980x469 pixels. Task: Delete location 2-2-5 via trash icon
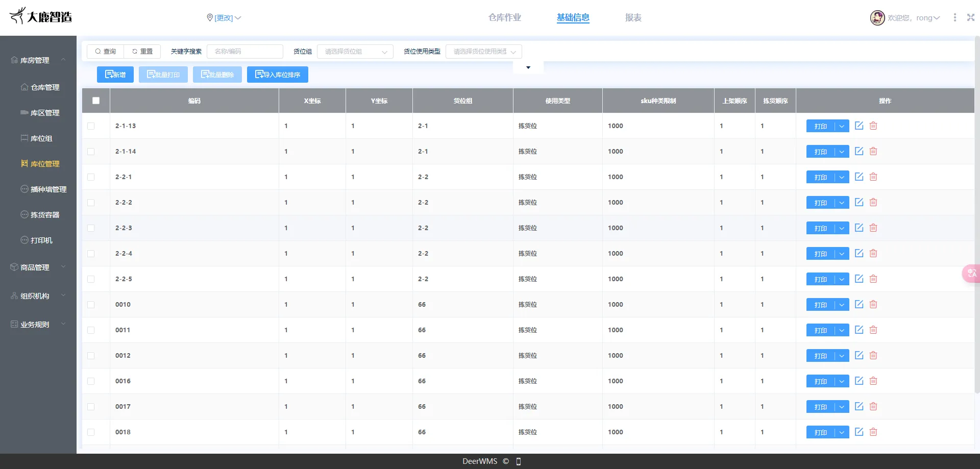pos(873,279)
